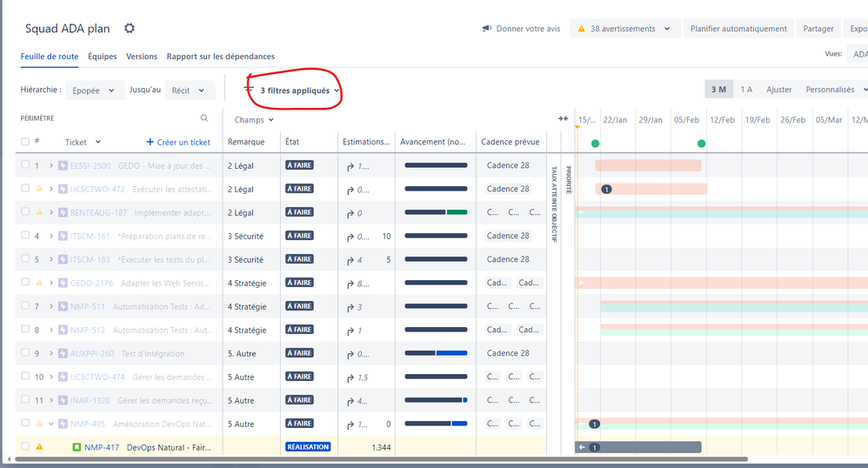Click the green story icon of NMP-417
Image resolution: width=868 pixels, height=468 pixels.
(77, 447)
